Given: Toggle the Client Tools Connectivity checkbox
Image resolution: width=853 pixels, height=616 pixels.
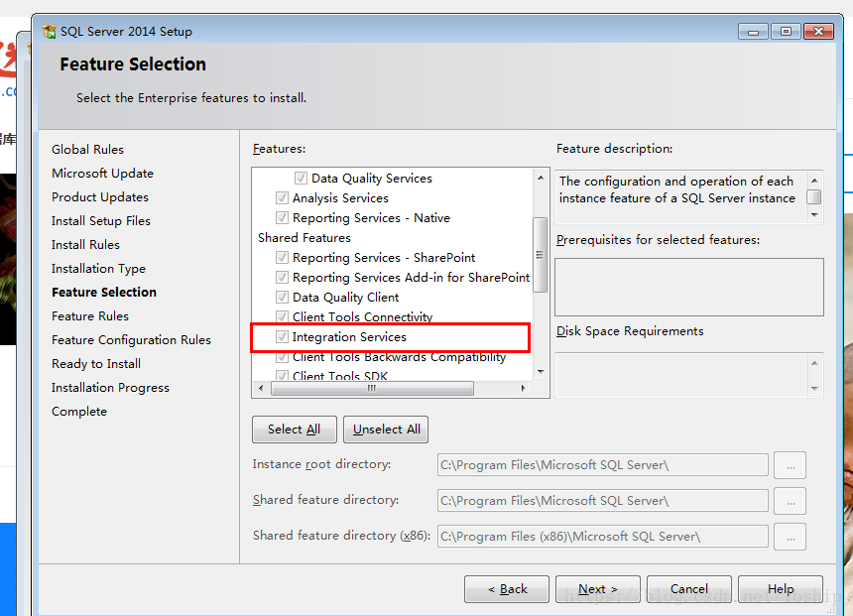Looking at the screenshot, I should coord(282,316).
